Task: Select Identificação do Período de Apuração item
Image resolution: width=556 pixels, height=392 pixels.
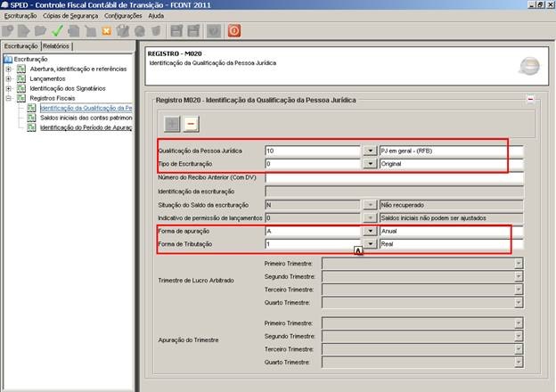Action: 86,127
